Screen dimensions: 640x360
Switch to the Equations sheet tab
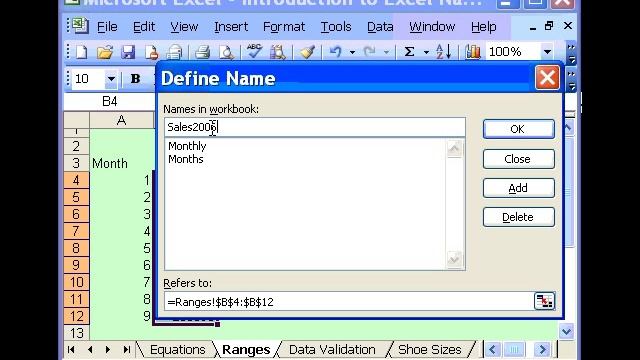pos(178,350)
